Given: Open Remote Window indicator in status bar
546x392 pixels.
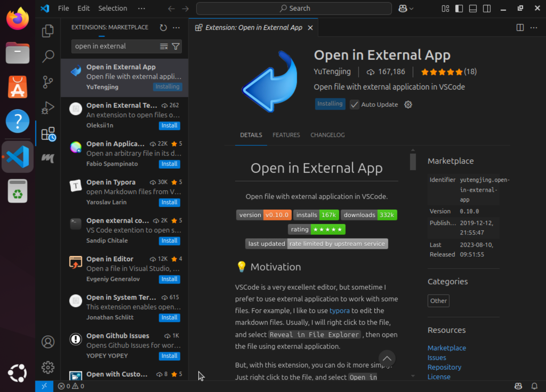Looking at the screenshot, I should pyautogui.click(x=44, y=386).
